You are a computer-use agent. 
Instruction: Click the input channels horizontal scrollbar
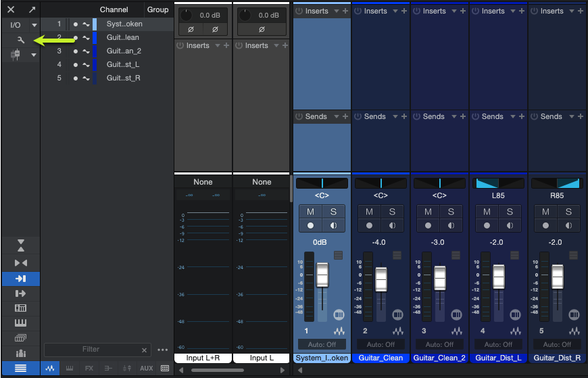tap(218, 370)
